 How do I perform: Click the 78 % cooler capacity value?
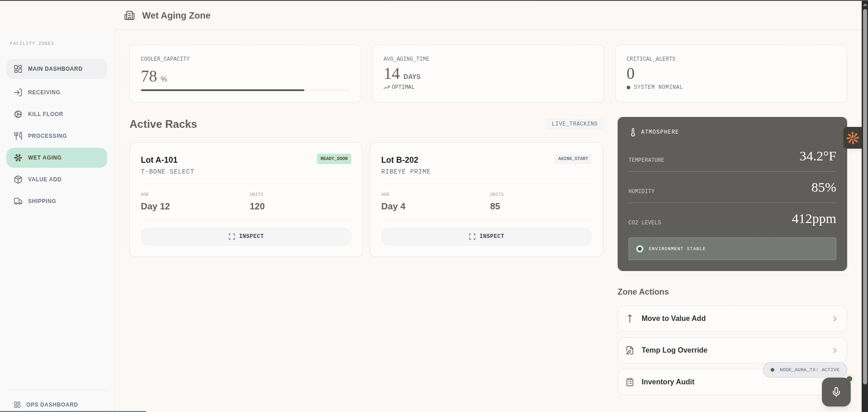tap(154, 77)
